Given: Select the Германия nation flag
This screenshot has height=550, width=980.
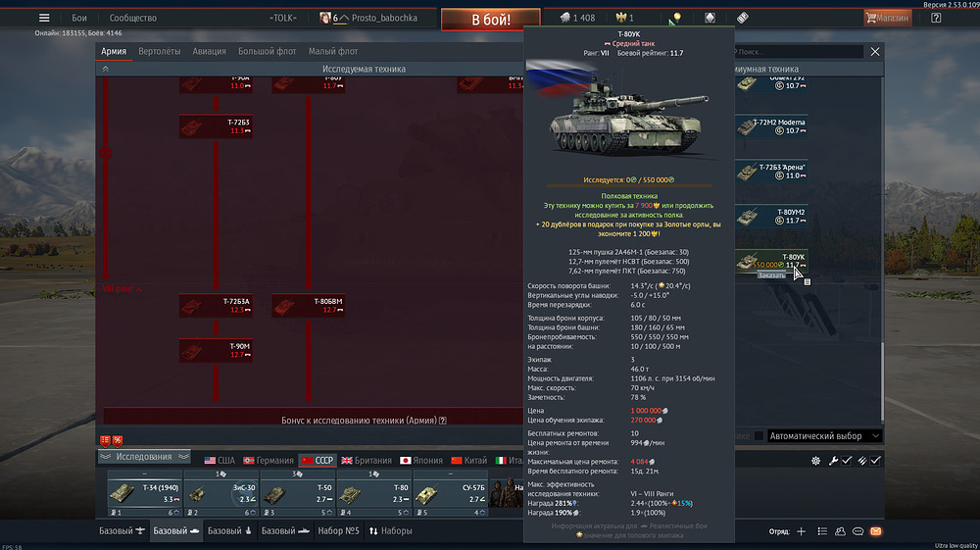Looking at the screenshot, I should coord(268,460).
